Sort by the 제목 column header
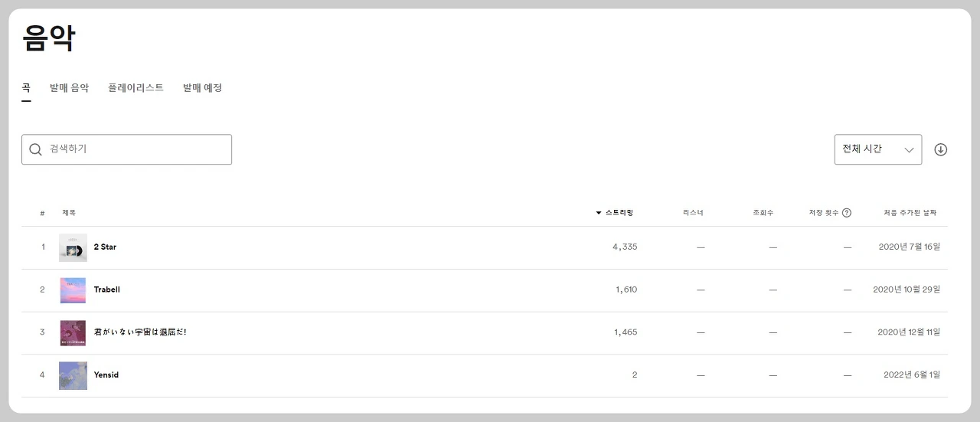 click(x=69, y=213)
